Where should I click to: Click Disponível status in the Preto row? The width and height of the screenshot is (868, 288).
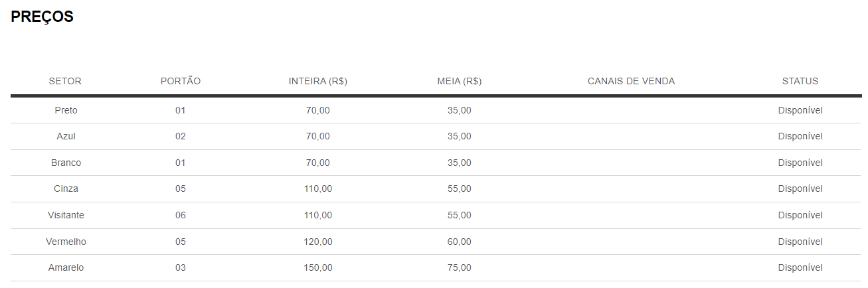point(800,110)
